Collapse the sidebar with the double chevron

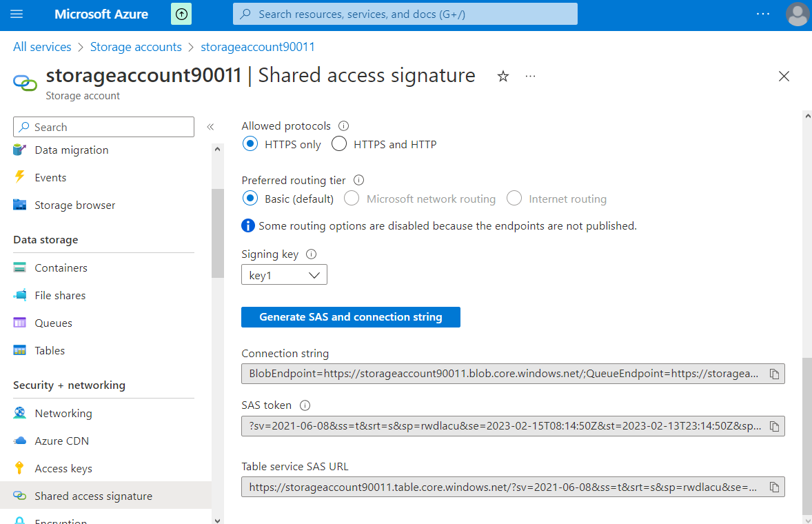(x=210, y=127)
